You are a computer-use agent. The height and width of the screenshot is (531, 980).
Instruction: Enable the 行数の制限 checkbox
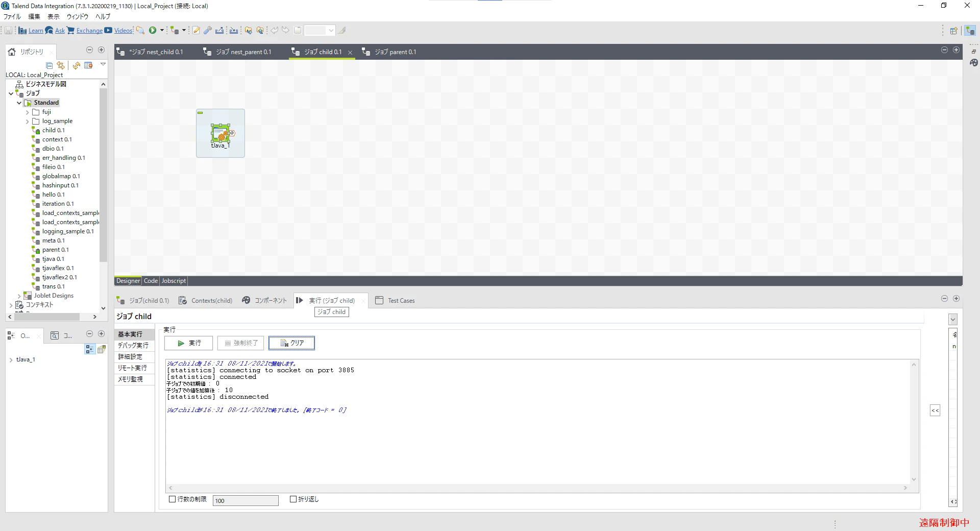pyautogui.click(x=173, y=499)
